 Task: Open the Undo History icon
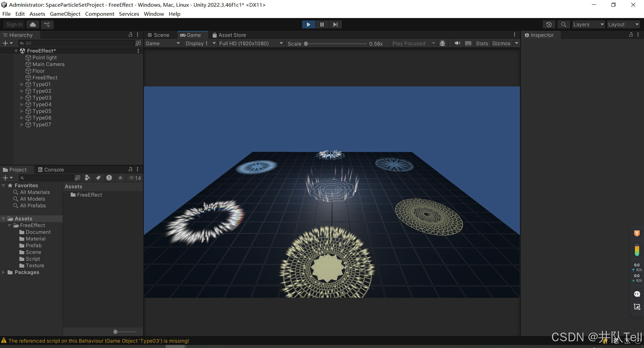pyautogui.click(x=549, y=24)
